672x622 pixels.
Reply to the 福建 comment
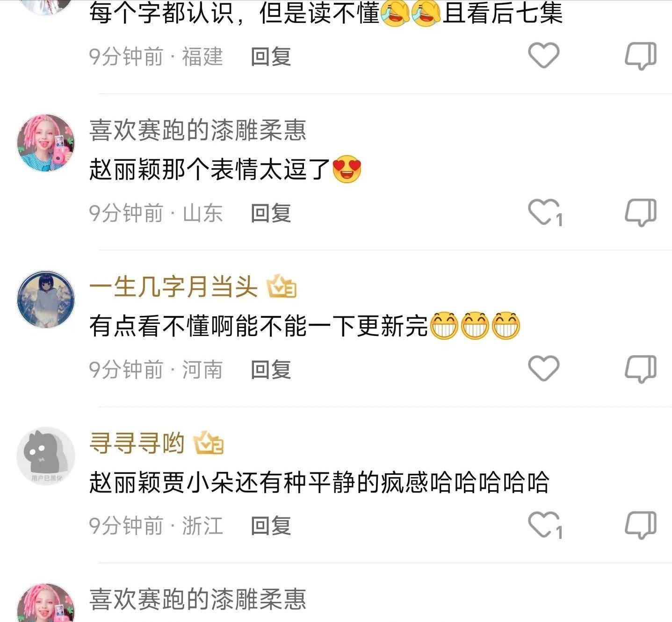271,57
